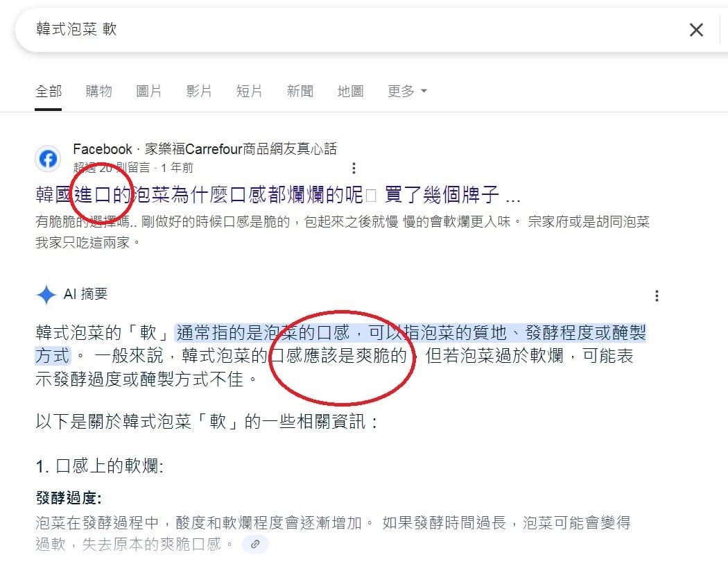Open three-dot menu beside Facebook result
This screenshot has width=728, height=573.
pyautogui.click(x=354, y=168)
